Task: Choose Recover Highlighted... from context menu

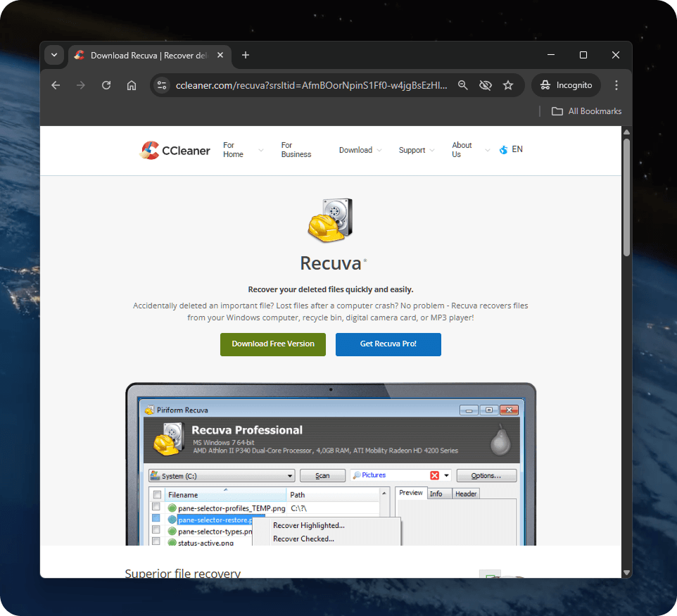Action: click(309, 525)
